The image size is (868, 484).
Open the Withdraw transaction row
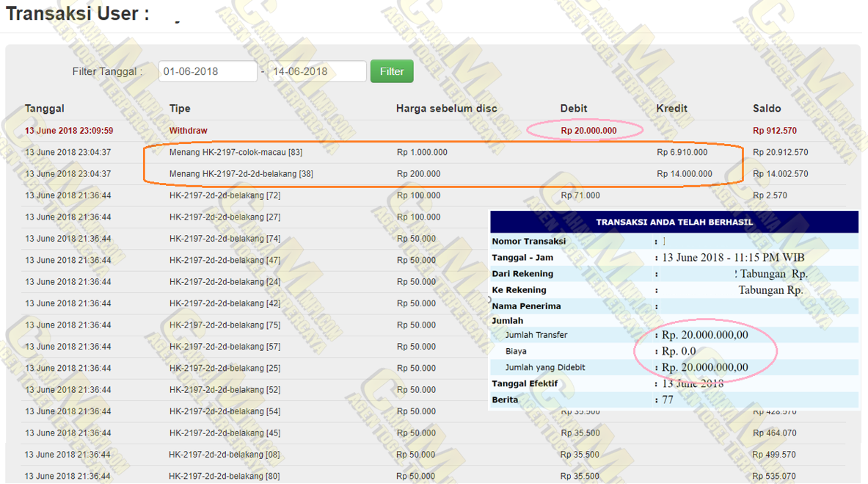[x=189, y=131]
